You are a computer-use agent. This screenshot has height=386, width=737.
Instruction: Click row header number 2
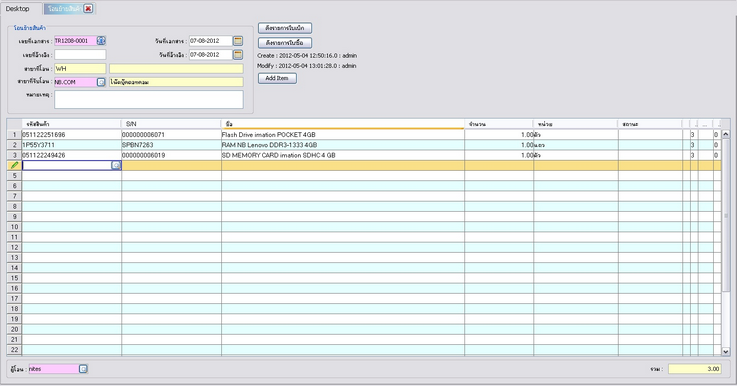(x=15, y=145)
